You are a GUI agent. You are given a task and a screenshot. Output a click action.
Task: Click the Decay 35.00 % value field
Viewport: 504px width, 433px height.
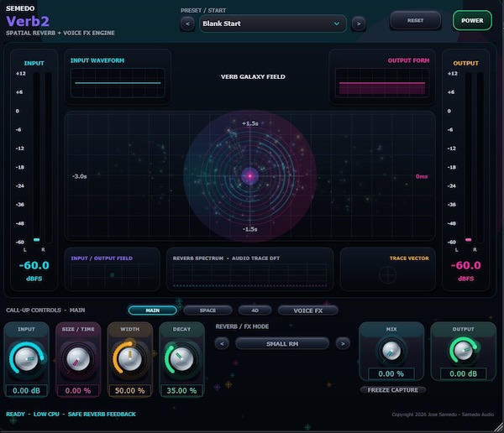[x=181, y=390]
